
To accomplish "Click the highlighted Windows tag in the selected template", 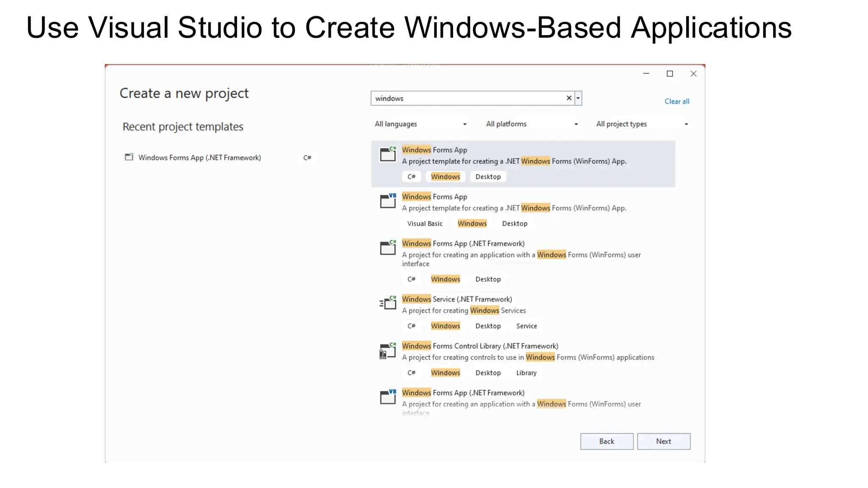I will [x=445, y=177].
